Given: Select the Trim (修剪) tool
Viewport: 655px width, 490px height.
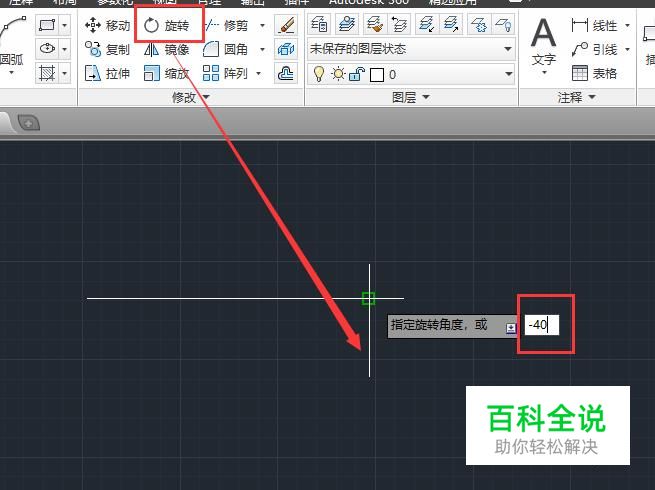Looking at the screenshot, I should [x=226, y=25].
